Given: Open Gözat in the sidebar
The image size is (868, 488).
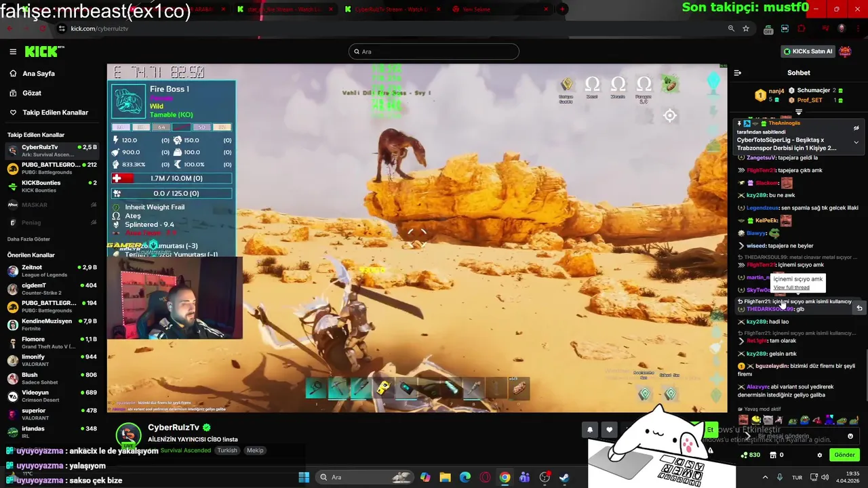Looking at the screenshot, I should [x=32, y=93].
